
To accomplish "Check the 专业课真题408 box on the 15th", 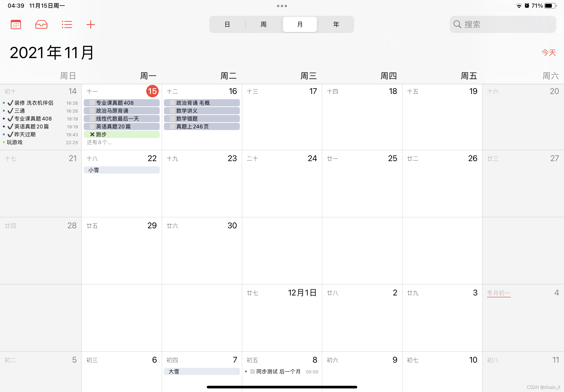I will click(92, 103).
